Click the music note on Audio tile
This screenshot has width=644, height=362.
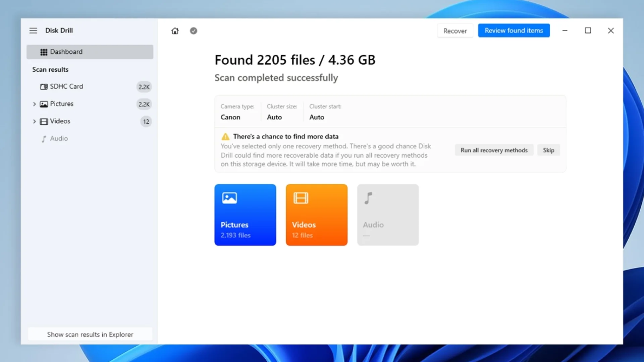(x=368, y=198)
